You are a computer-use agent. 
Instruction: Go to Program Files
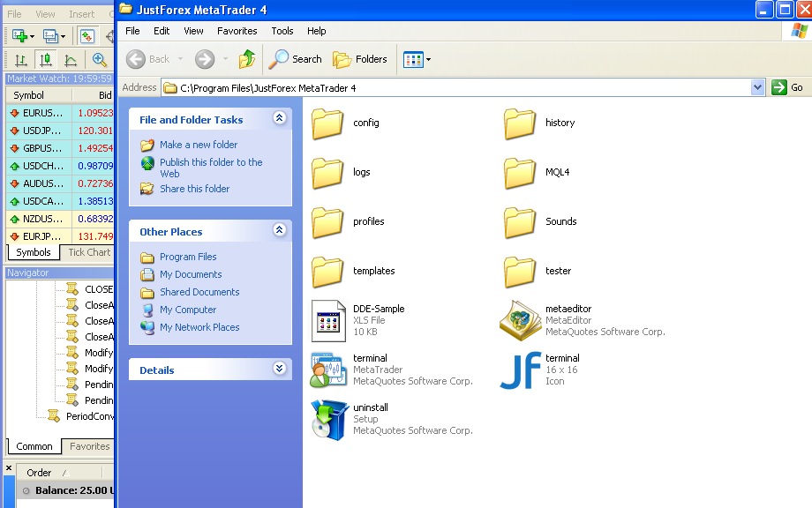pyautogui.click(x=188, y=258)
